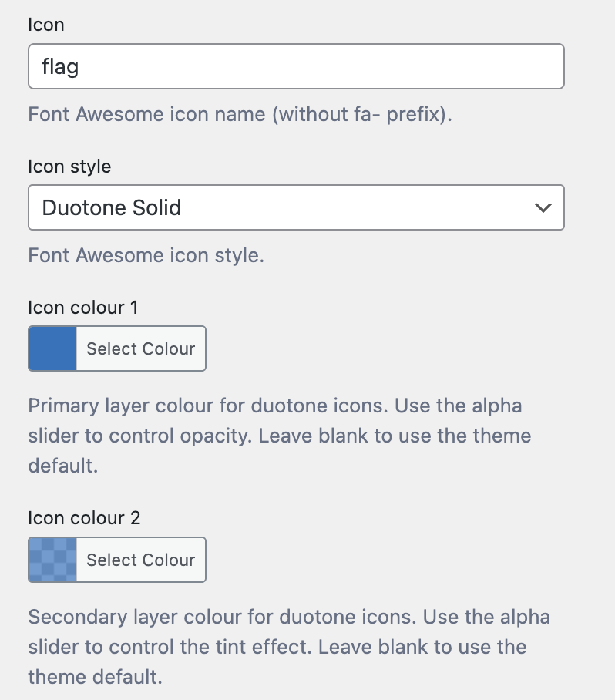The width and height of the screenshot is (615, 700).
Task: Change the icon style from Duotone Solid
Action: (297, 207)
